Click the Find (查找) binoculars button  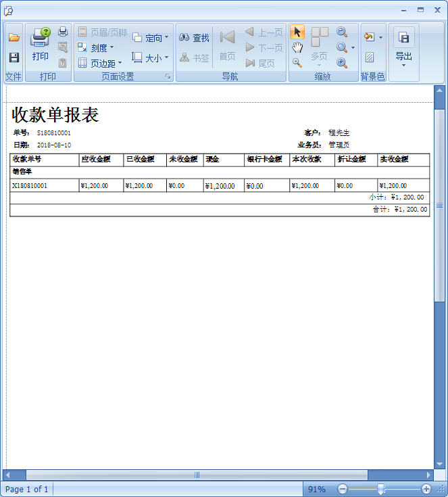[x=195, y=38]
